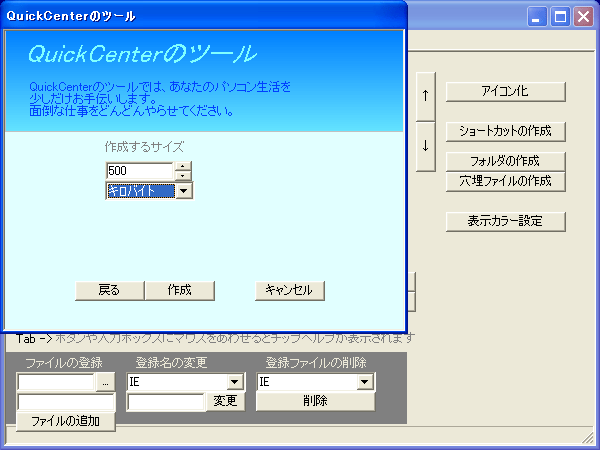This screenshot has height=450, width=600.
Task: Click the 削除 button
Action: pyautogui.click(x=315, y=401)
